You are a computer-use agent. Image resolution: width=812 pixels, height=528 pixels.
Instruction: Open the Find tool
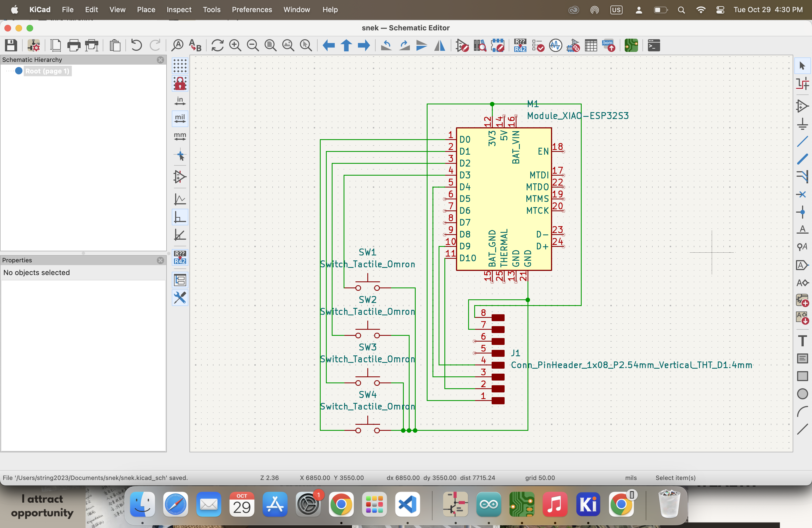click(177, 45)
